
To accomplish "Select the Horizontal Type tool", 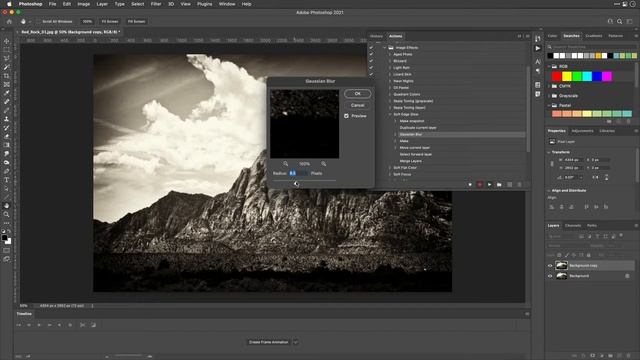I will pyautogui.click(x=7, y=180).
